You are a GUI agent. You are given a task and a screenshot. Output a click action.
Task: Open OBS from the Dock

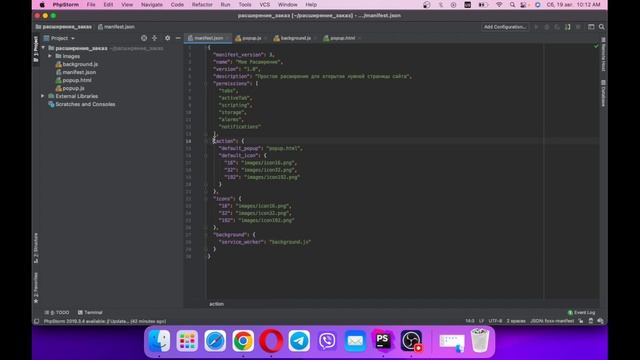coord(411,340)
